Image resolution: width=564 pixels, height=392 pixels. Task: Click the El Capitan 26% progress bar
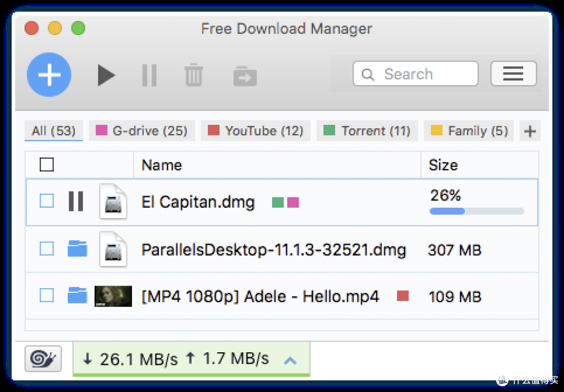point(476,211)
